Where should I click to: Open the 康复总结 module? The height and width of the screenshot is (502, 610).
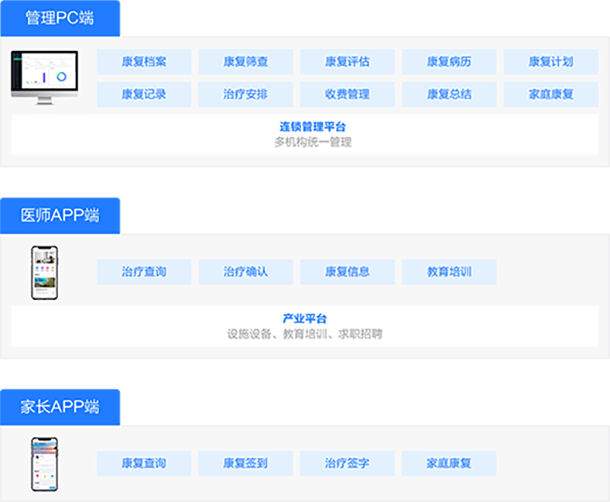[x=449, y=95]
